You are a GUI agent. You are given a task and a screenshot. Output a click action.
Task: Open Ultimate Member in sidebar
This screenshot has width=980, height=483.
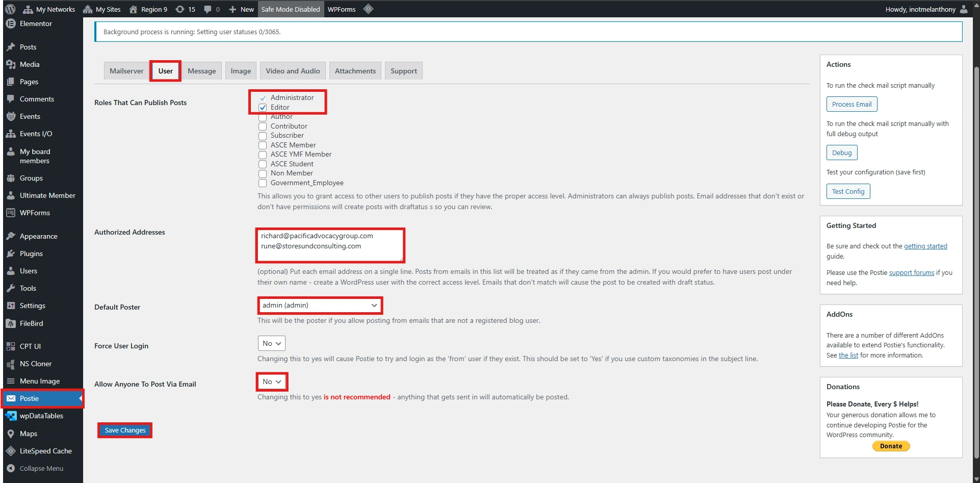click(43, 195)
